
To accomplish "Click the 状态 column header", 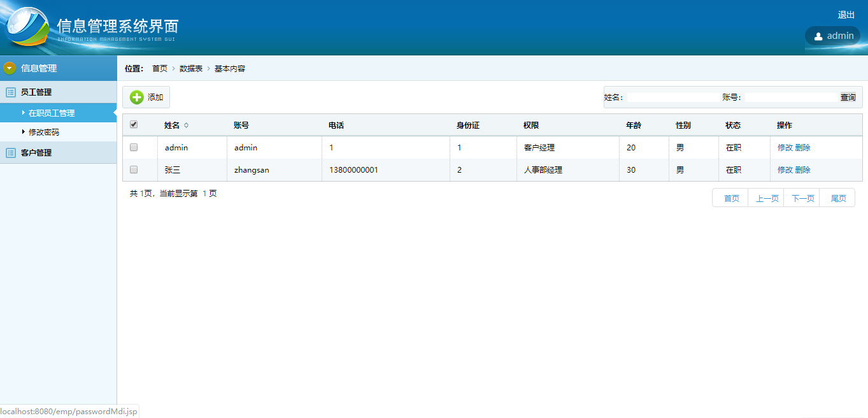I will click(x=733, y=126).
